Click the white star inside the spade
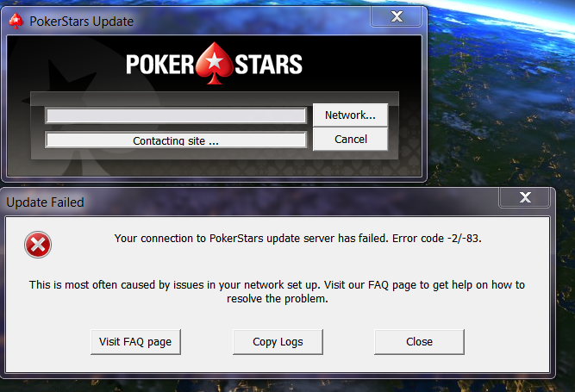Screen dimensions: 575x392 pos(214,60)
